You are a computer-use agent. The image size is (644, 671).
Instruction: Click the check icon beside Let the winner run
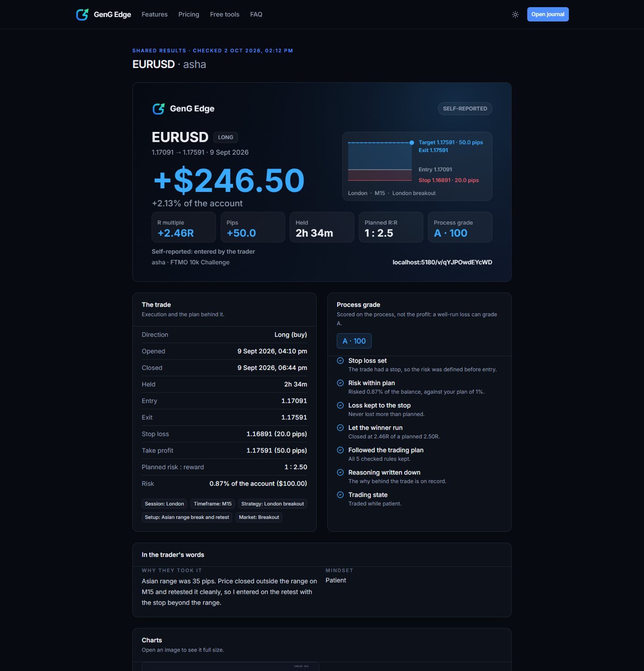click(x=340, y=428)
